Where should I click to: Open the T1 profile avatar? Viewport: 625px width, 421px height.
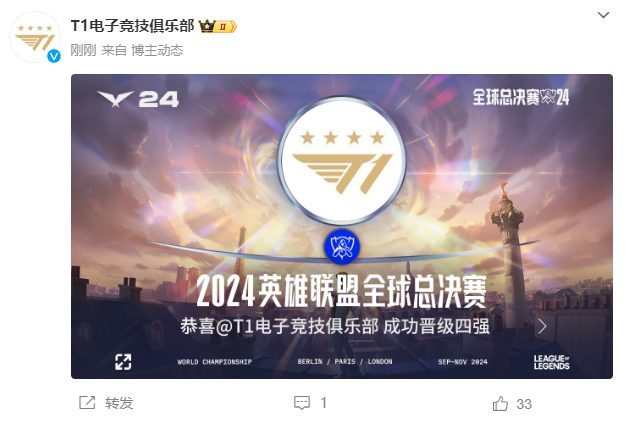[35, 37]
